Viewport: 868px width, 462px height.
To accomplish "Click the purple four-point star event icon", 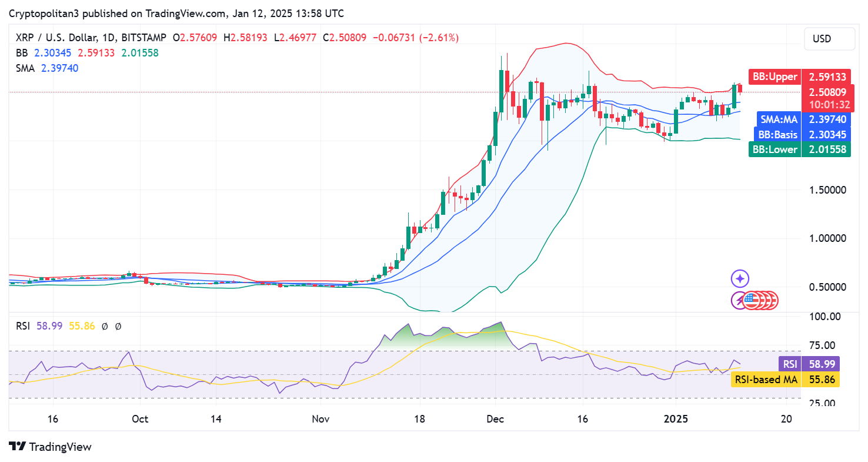I will click(739, 278).
